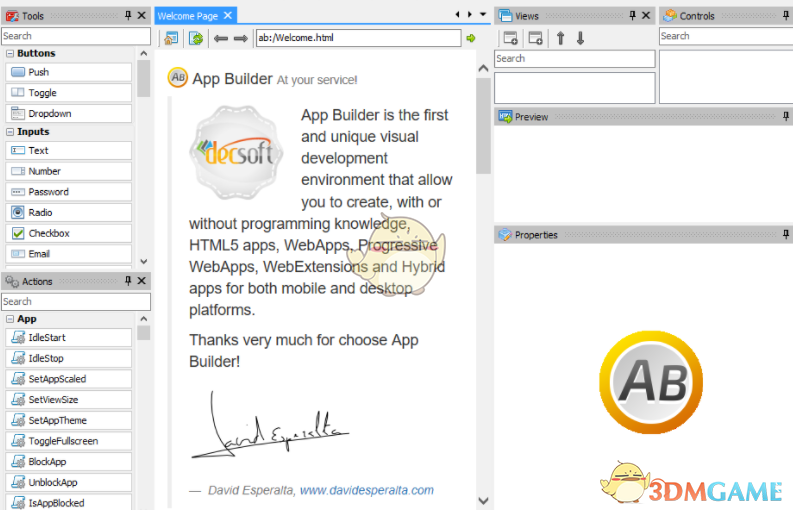Click the Views panel search field
Viewport: 793px width, 510px height.
coord(575,59)
